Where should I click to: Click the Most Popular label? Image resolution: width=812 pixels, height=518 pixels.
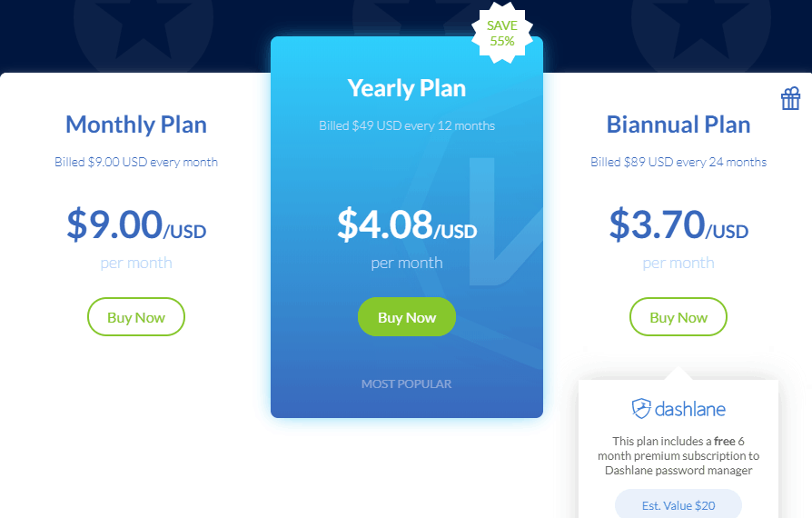coord(407,384)
